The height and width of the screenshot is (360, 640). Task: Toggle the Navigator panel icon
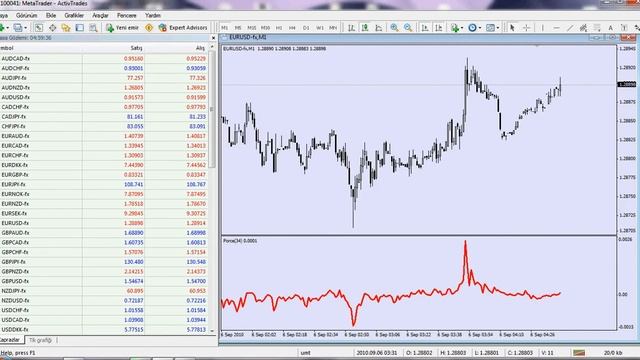pos(66,28)
